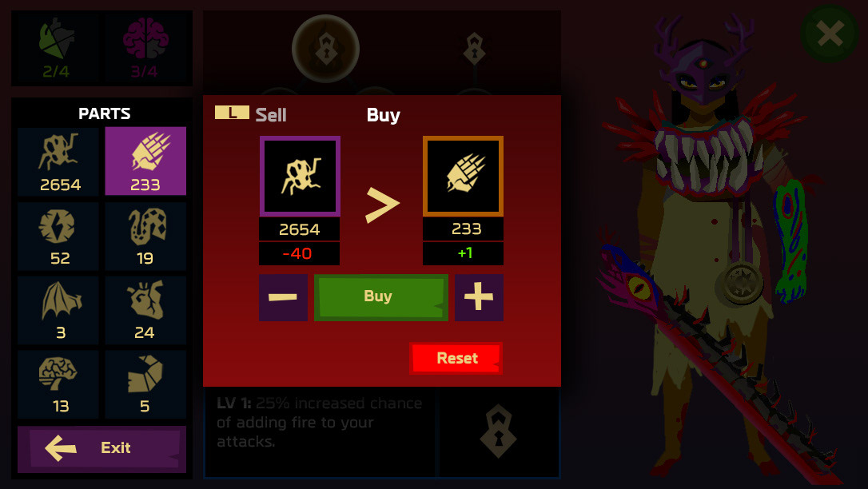Decrease quantity with the minus button

click(x=283, y=297)
